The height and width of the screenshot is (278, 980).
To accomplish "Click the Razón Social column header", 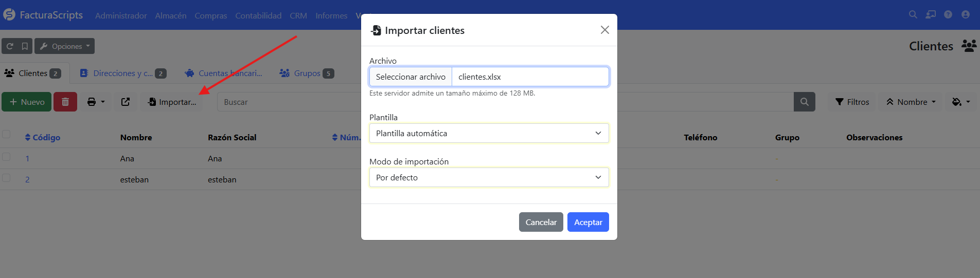I will (x=232, y=137).
